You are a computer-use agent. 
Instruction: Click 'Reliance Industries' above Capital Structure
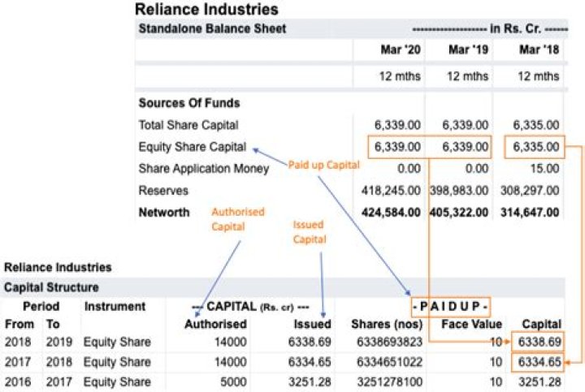pyautogui.click(x=58, y=267)
